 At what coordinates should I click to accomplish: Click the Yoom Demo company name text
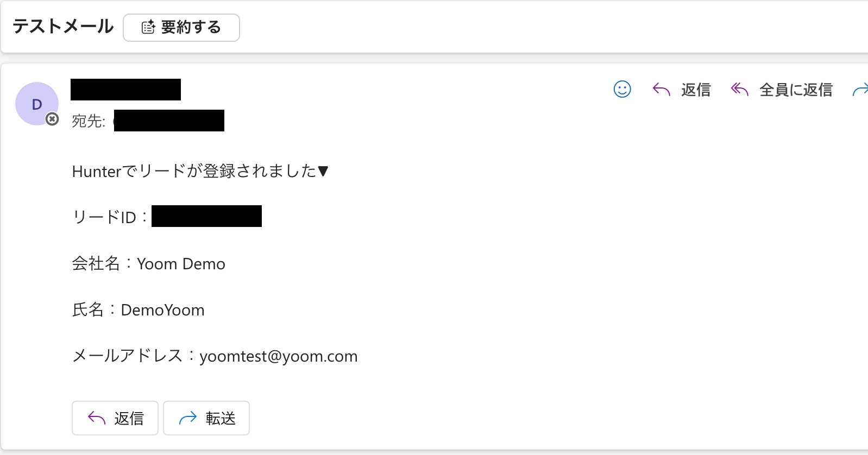(181, 264)
